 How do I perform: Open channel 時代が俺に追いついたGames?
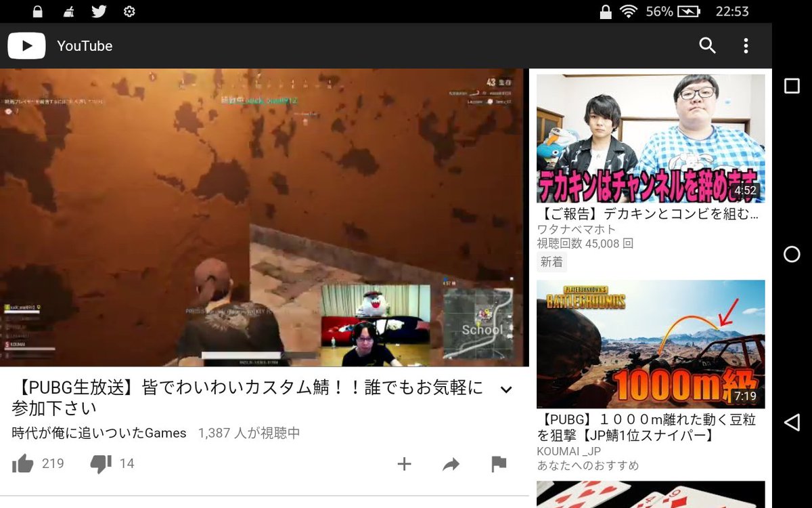[x=99, y=433]
